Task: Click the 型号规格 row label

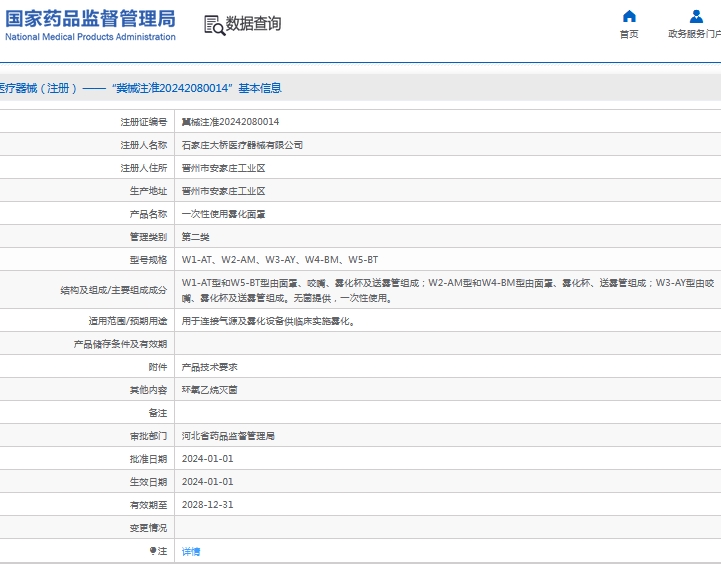Action: click(x=148, y=260)
